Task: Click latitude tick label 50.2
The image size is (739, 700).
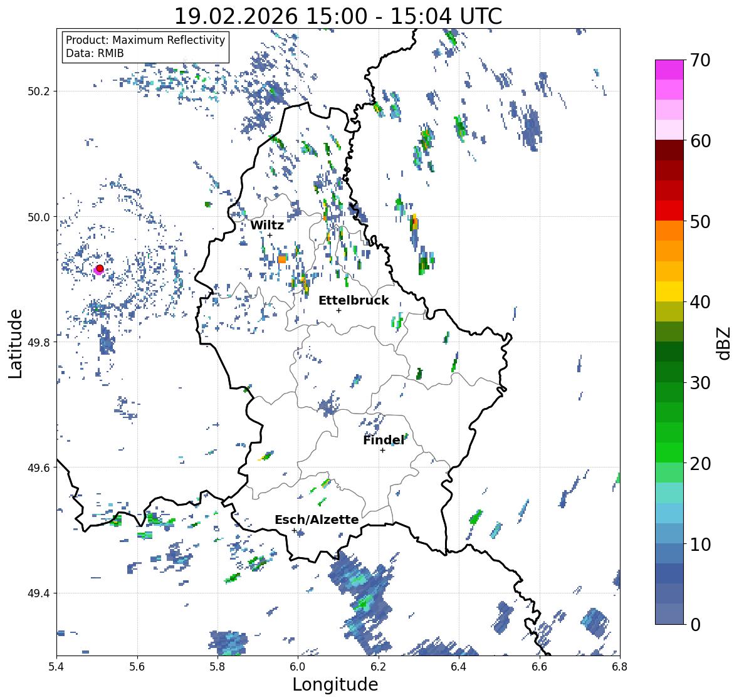Action: click(39, 91)
